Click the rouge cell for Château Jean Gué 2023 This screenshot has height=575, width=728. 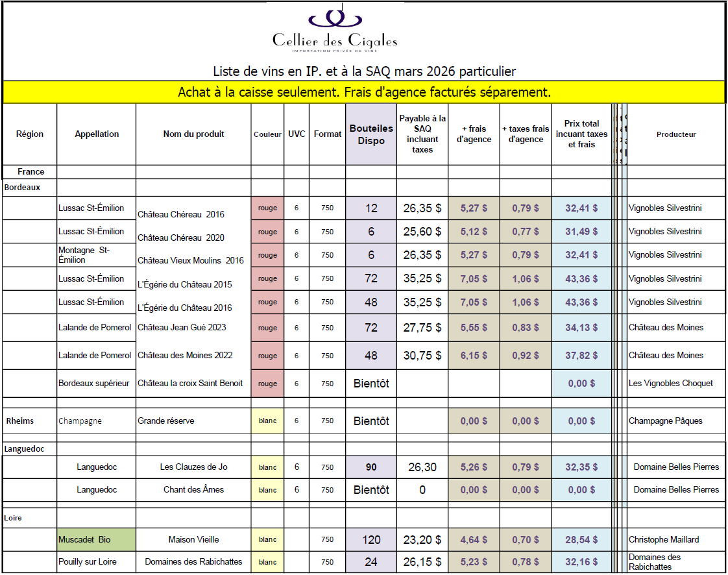(267, 328)
